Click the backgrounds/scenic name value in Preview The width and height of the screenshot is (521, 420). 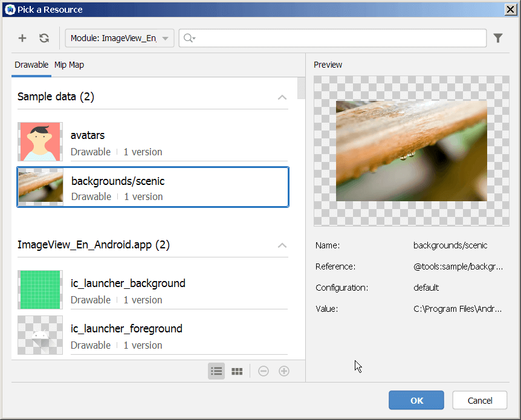pyautogui.click(x=450, y=245)
